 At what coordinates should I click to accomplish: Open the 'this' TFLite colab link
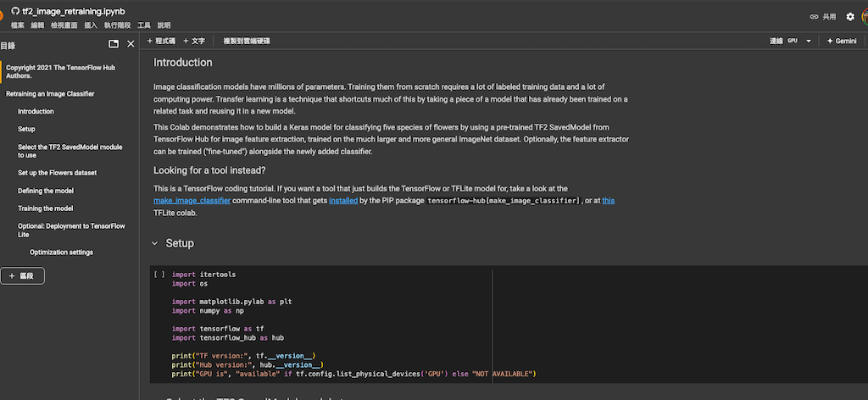pos(609,200)
